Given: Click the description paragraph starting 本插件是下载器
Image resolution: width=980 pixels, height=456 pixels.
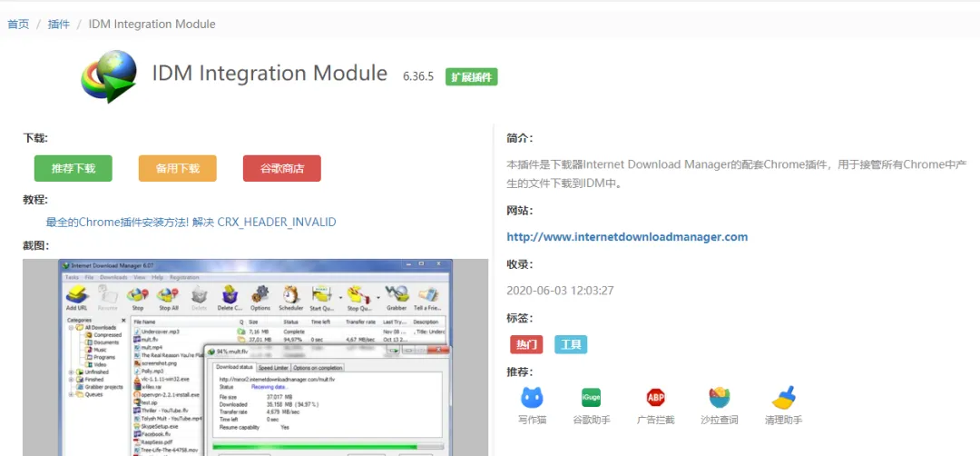Looking at the screenshot, I should coord(737,174).
